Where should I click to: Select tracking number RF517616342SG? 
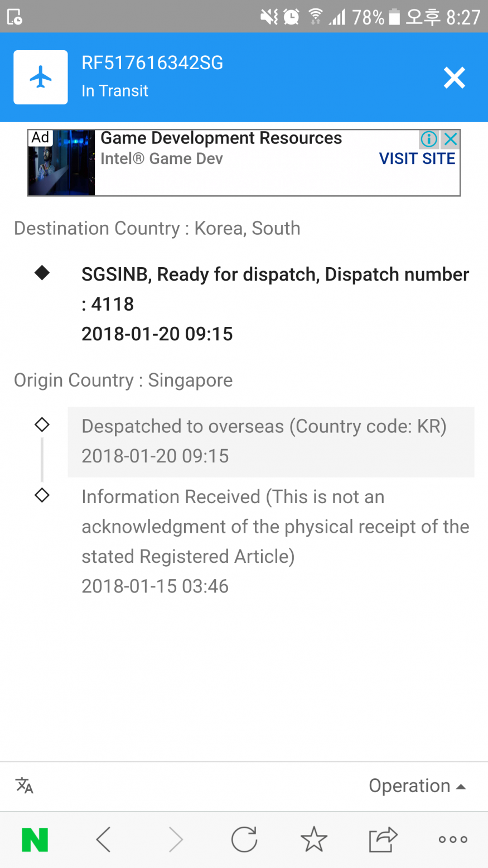click(152, 63)
